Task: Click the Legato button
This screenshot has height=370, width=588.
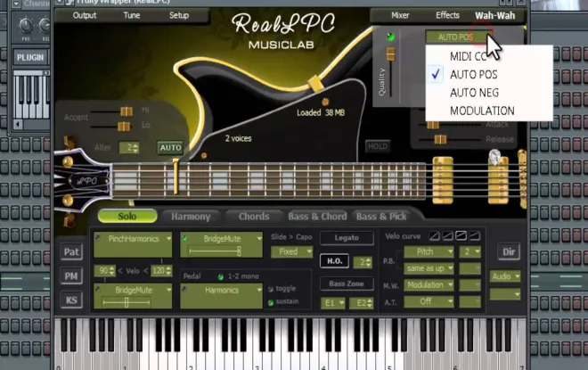Action: tap(347, 238)
